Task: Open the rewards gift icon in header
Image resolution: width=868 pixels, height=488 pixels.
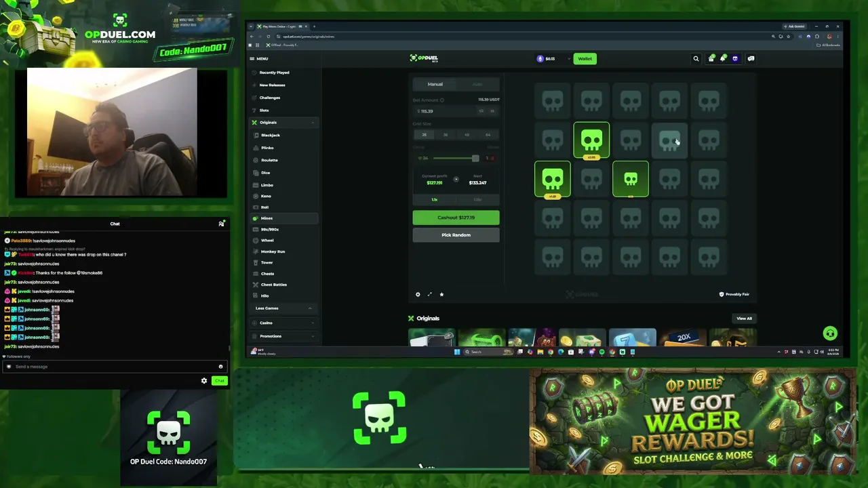Action: coord(711,59)
